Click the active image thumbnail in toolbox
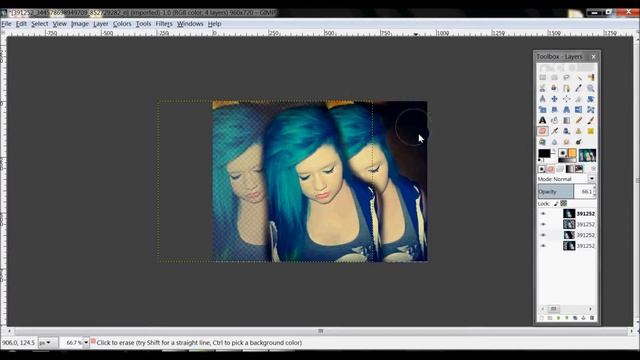This screenshot has width=640, height=360. tap(587, 155)
